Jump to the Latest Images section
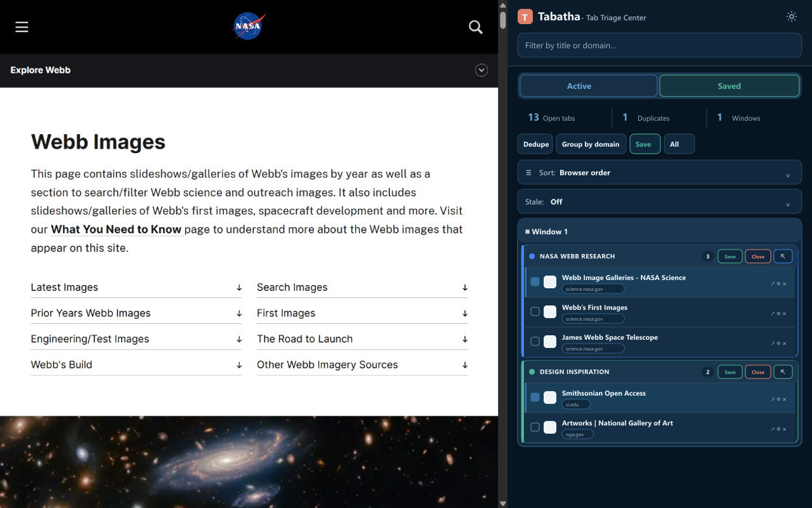The image size is (812, 508). coord(136,288)
